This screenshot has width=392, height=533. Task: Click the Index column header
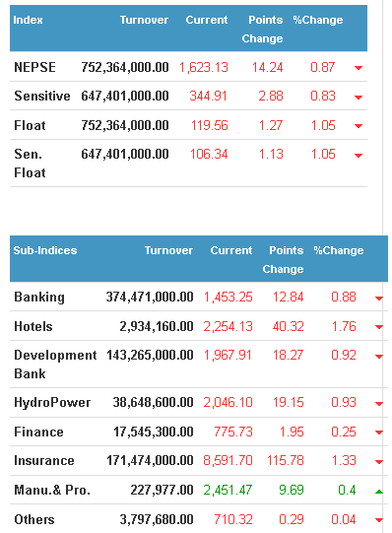coord(28,20)
